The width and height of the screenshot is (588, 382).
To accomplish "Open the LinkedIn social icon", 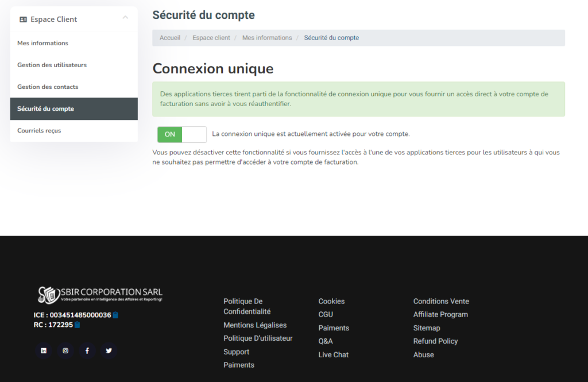I will (x=44, y=350).
